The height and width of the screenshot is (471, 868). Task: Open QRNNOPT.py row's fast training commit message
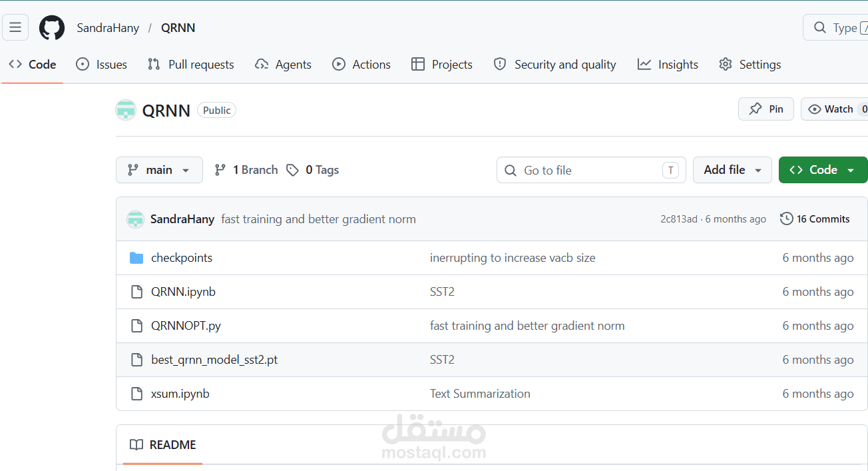pyautogui.click(x=527, y=326)
